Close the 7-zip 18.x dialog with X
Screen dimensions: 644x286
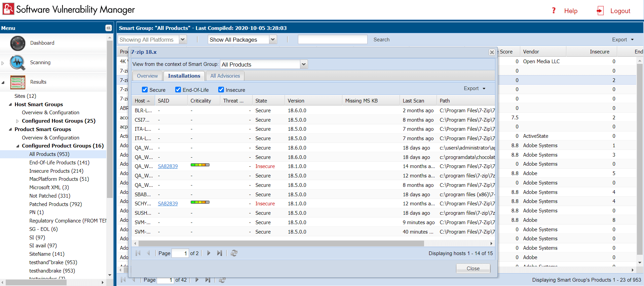pos(492,52)
